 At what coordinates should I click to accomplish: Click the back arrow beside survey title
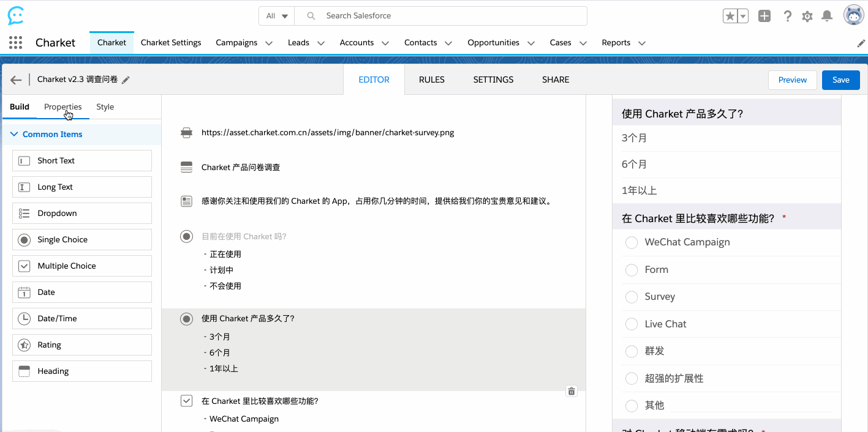(x=16, y=80)
